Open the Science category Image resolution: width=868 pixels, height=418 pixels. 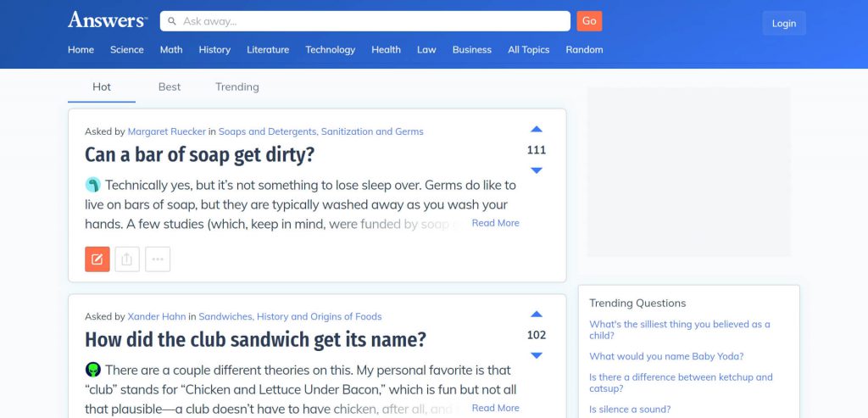127,49
